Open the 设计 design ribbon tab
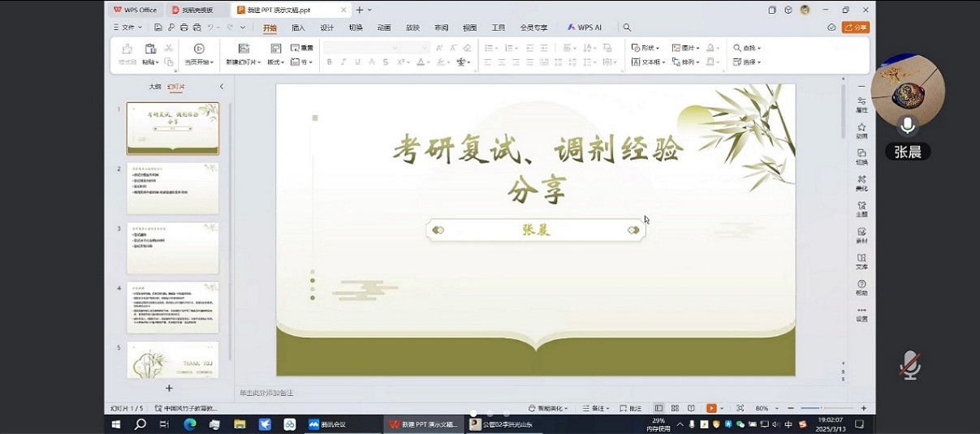 coord(326,28)
